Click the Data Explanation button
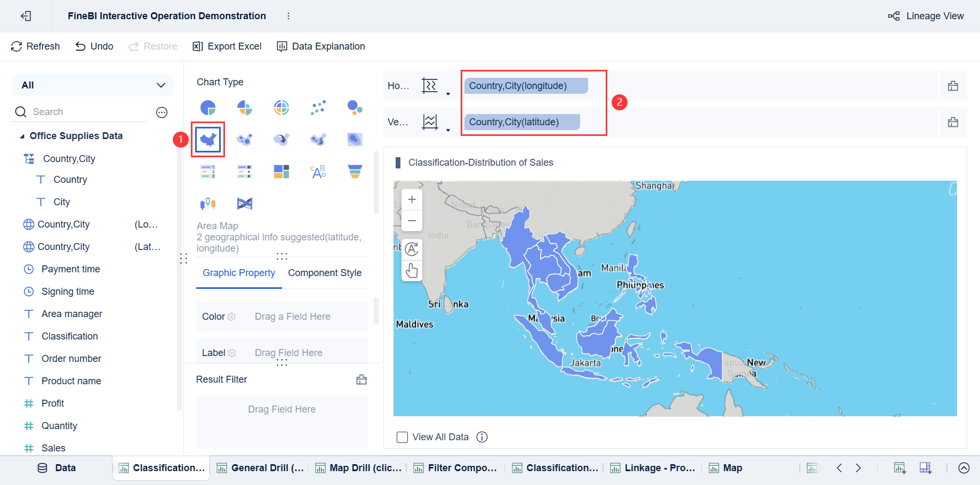Screen dimensions: 980x485 click(320, 46)
